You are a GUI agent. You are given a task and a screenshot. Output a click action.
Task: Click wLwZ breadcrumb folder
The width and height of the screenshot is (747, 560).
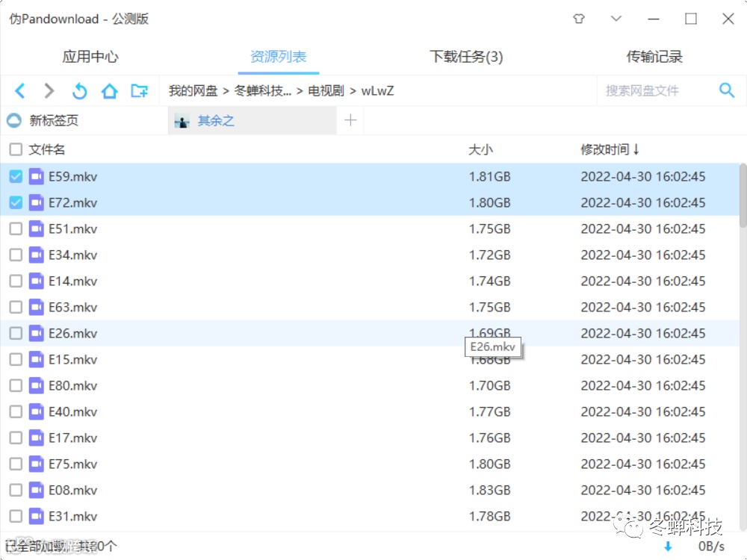coord(377,90)
